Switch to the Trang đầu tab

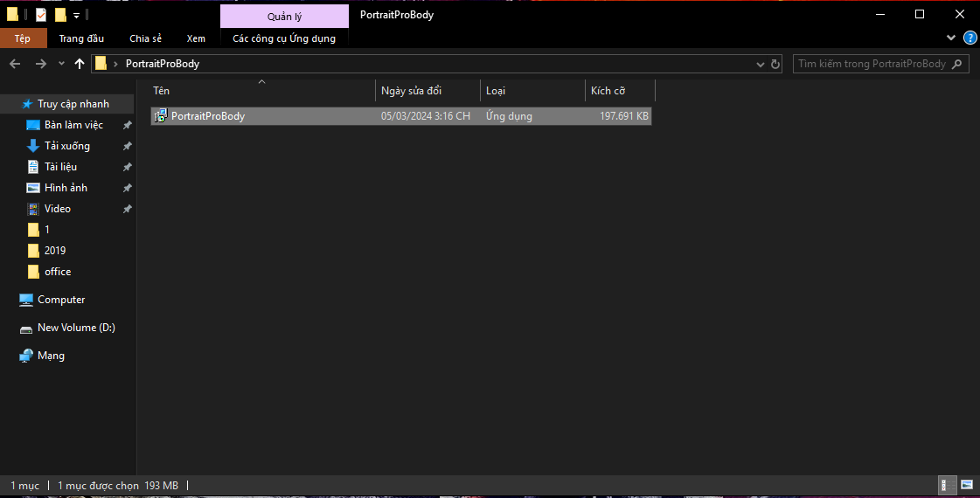click(81, 38)
